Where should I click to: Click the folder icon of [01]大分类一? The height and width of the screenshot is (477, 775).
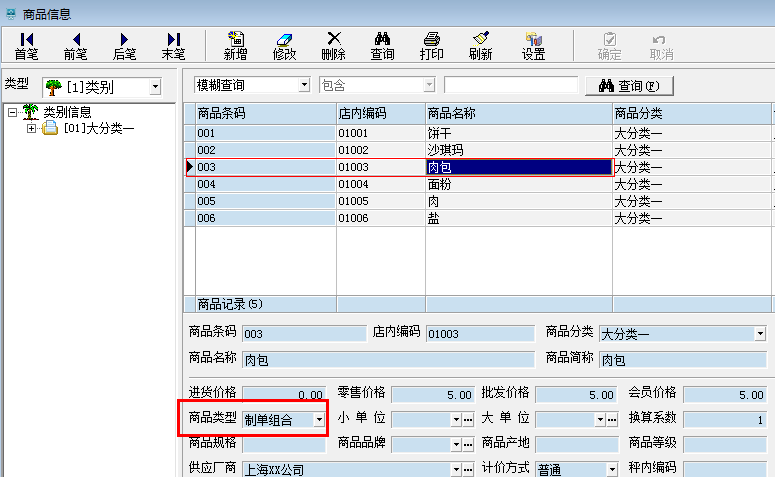50,129
